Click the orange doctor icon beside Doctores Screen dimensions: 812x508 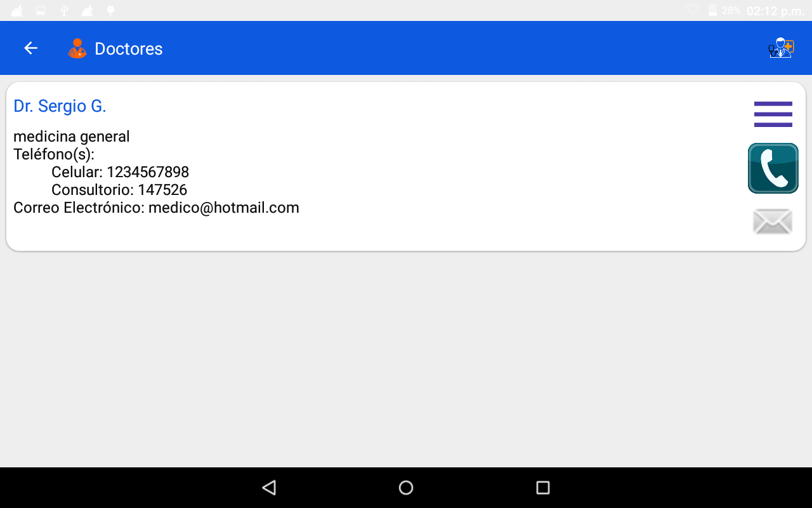tap(77, 49)
